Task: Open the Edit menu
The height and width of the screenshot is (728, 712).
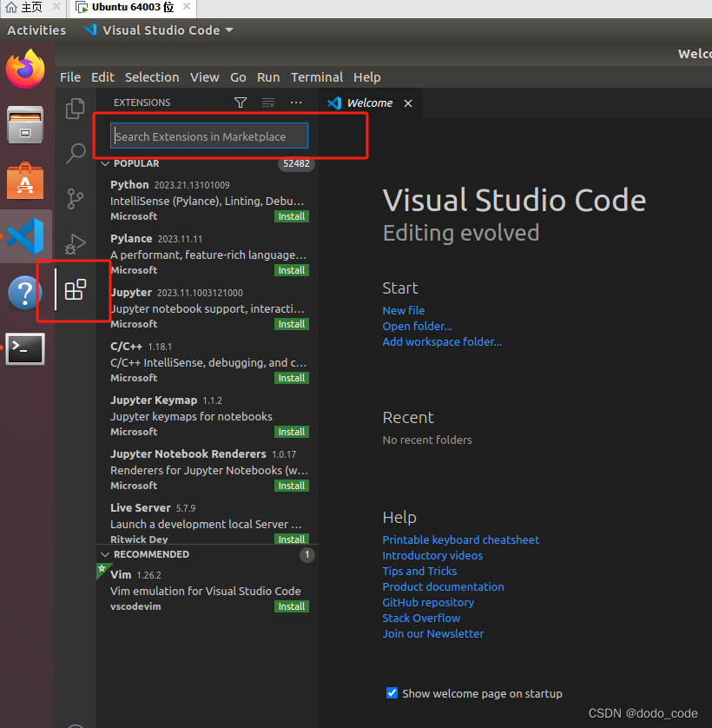Action: tap(102, 77)
